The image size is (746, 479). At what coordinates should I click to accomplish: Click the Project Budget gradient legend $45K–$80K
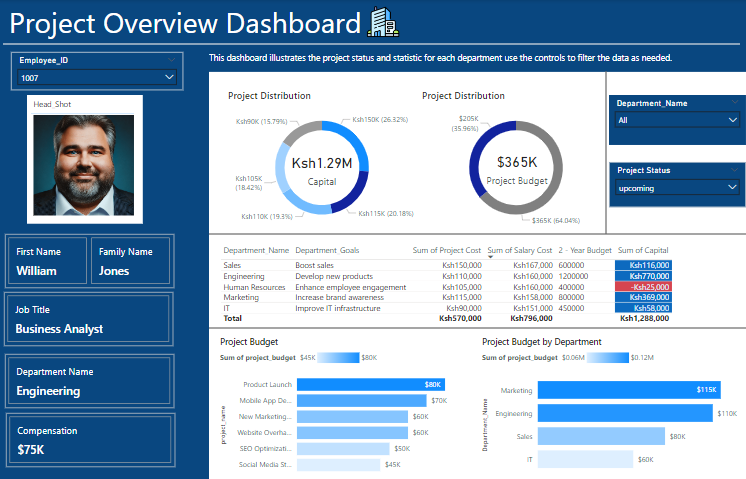click(338, 357)
